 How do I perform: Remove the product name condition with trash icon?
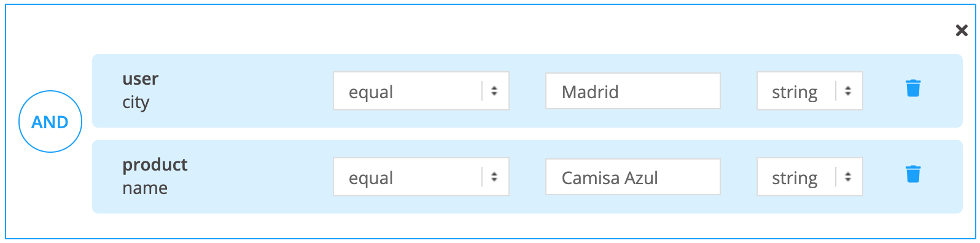click(x=913, y=174)
